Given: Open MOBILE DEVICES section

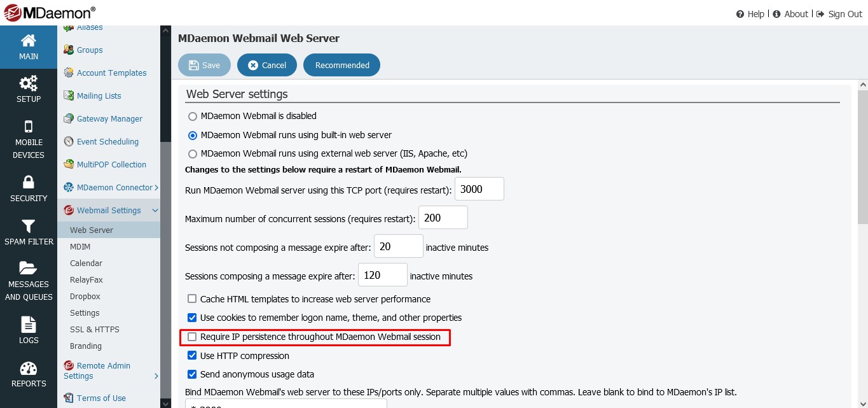Looking at the screenshot, I should tap(29, 139).
